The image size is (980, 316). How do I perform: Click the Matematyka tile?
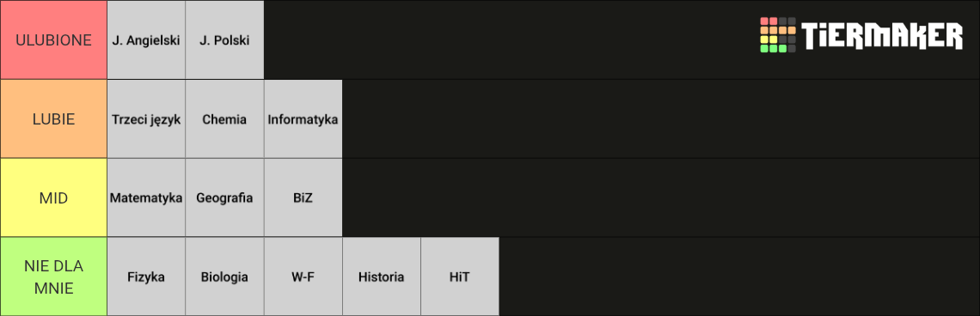coord(146,198)
